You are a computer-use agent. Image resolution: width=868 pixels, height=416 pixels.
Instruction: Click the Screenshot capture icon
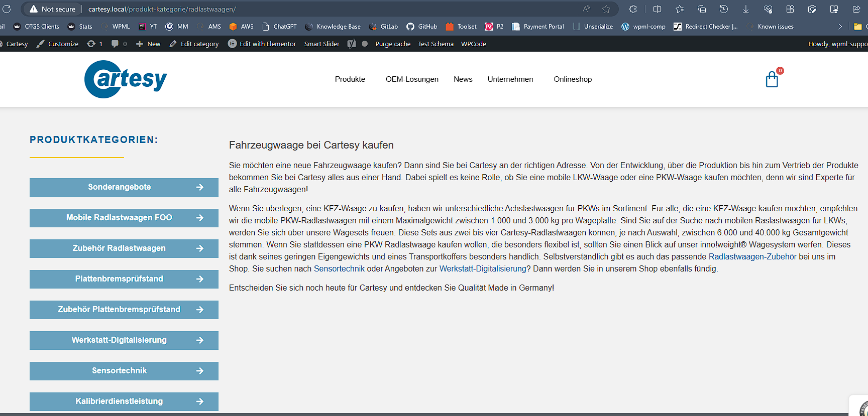812,9
